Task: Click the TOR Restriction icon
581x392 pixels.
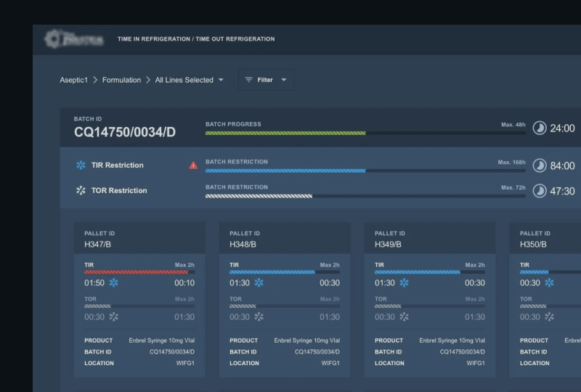Action: click(x=81, y=190)
